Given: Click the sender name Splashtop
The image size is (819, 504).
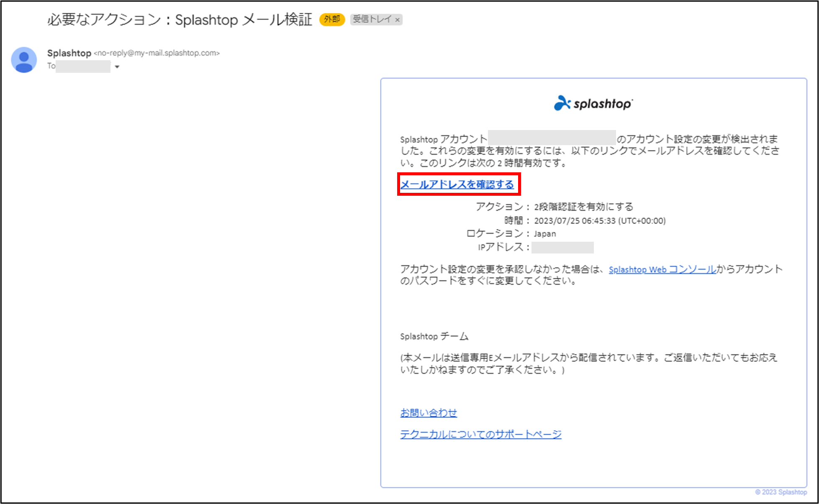Looking at the screenshot, I should coord(69,53).
